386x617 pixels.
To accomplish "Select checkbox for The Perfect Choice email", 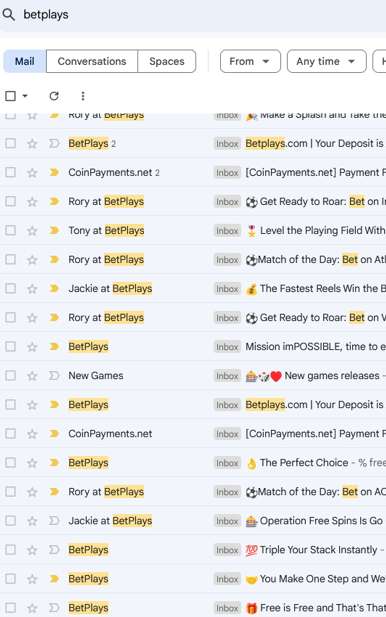I will click(11, 463).
